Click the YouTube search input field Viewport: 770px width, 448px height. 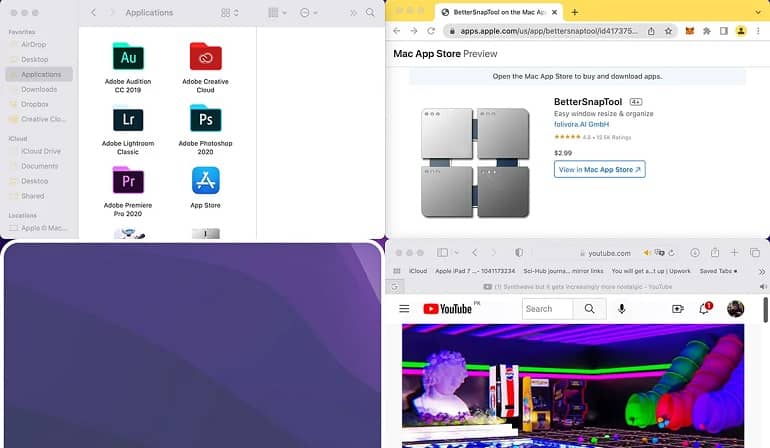click(548, 308)
